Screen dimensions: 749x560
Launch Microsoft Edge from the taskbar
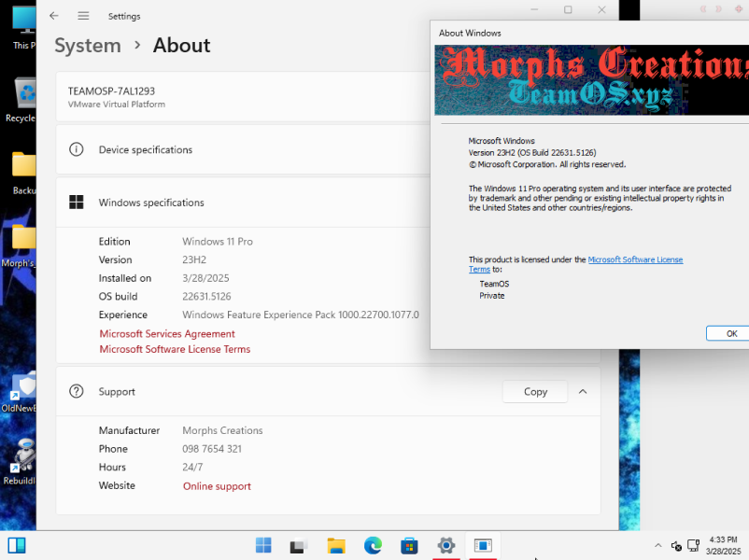coord(373,545)
